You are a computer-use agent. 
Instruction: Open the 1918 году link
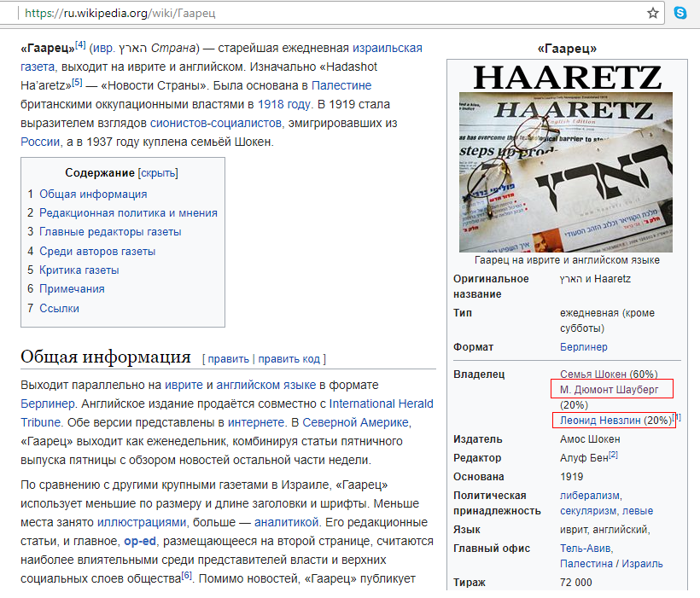click(x=284, y=104)
